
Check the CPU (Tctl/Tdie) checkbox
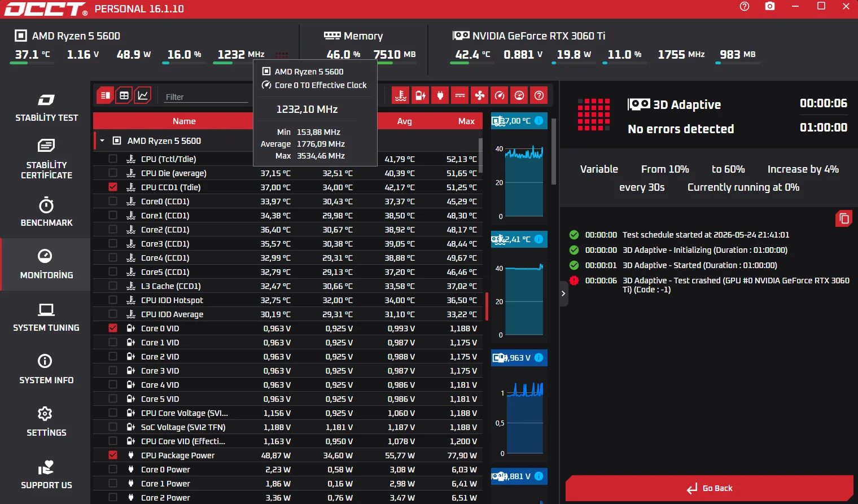(x=113, y=159)
